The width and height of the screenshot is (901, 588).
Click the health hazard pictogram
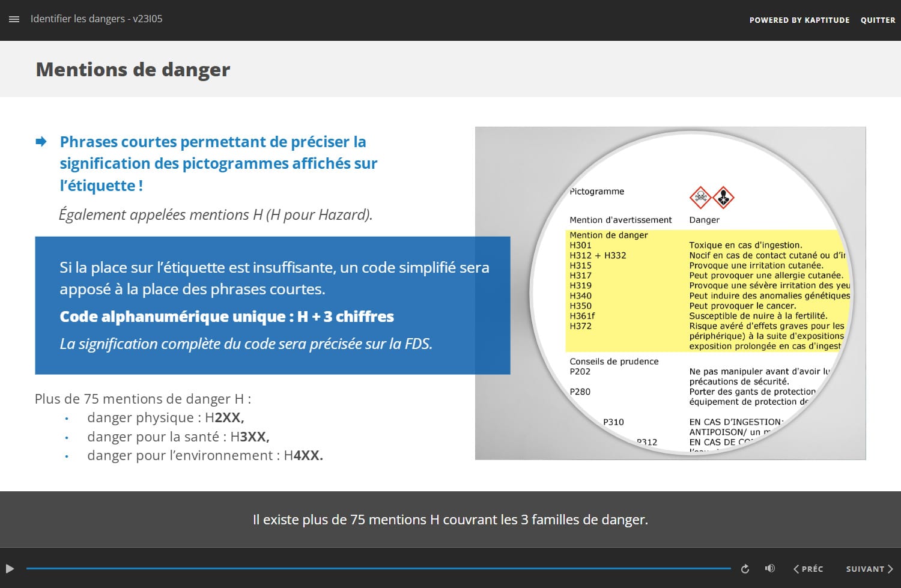pos(724,197)
